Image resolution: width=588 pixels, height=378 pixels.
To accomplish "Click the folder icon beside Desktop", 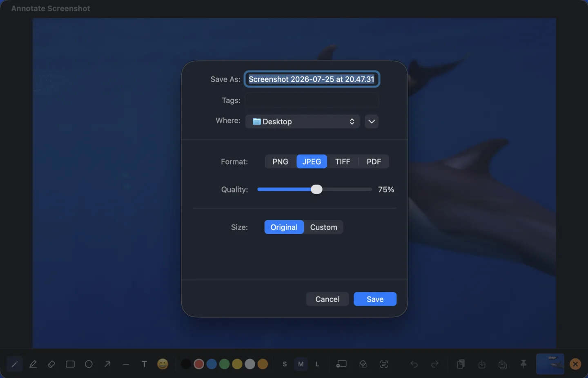I will click(256, 121).
